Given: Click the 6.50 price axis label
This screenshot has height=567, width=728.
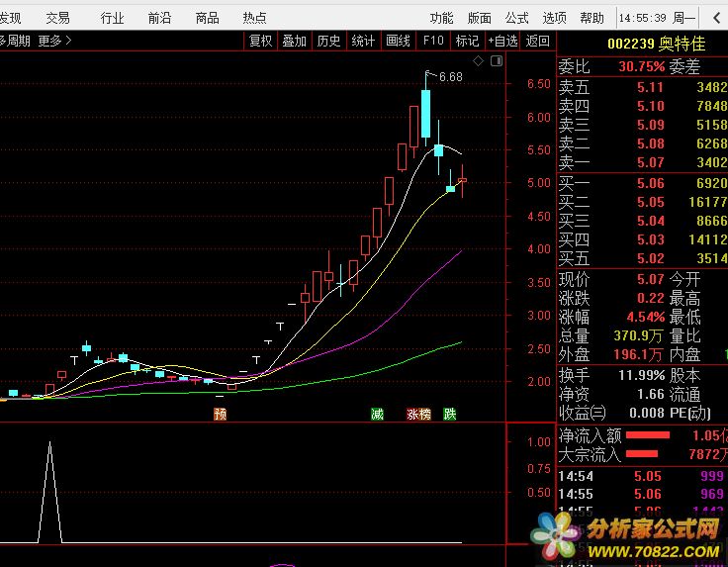Looking at the screenshot, I should 538,84.
